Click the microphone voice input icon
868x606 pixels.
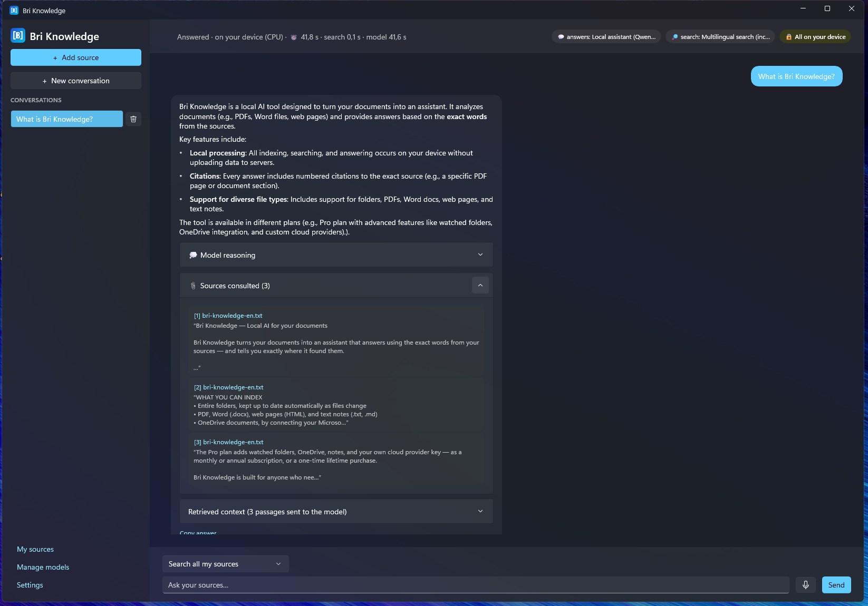pyautogui.click(x=805, y=585)
